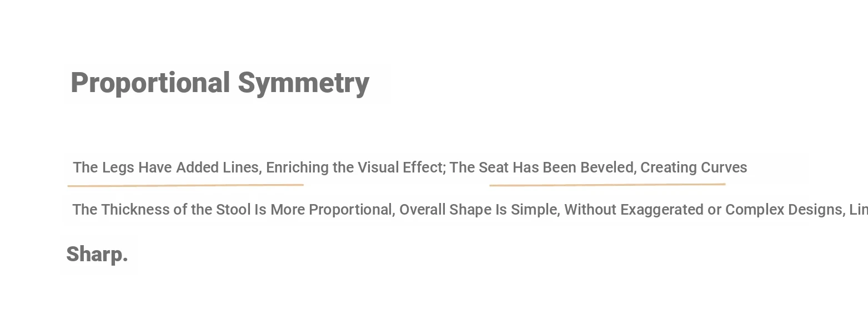Click the 'Complex Designs' text
Viewport: 868px width, 320px height.
(782, 210)
